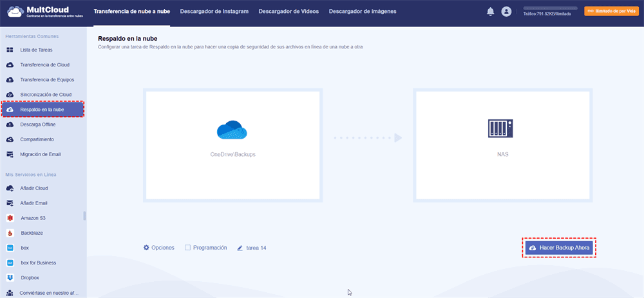Click the Añadir Cloud icon

tap(10, 188)
